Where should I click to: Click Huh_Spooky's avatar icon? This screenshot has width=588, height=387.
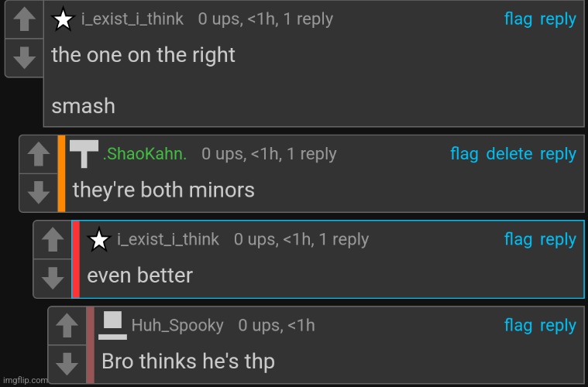tap(113, 324)
